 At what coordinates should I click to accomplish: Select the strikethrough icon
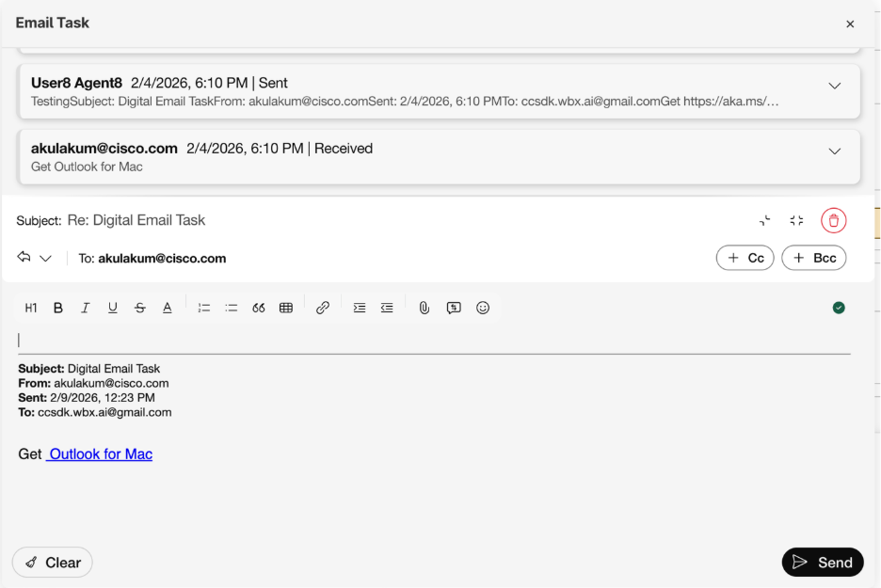click(x=139, y=308)
